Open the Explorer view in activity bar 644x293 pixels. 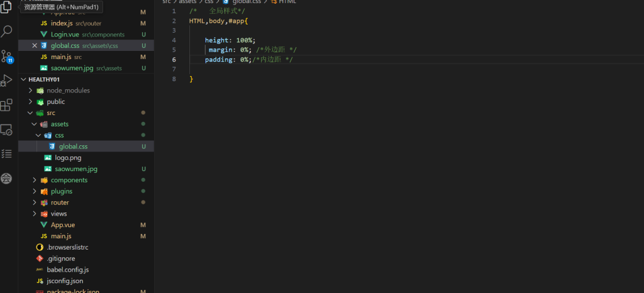pyautogui.click(x=7, y=8)
